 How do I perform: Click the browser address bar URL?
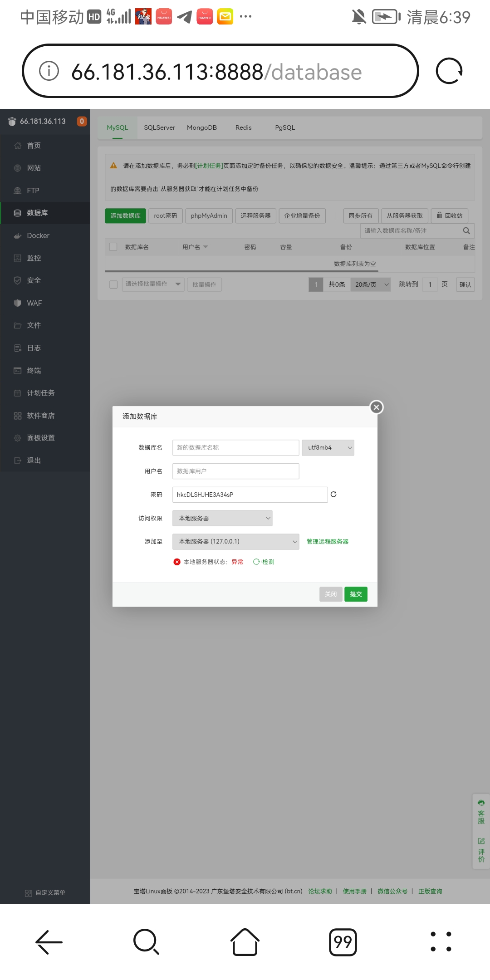(216, 72)
